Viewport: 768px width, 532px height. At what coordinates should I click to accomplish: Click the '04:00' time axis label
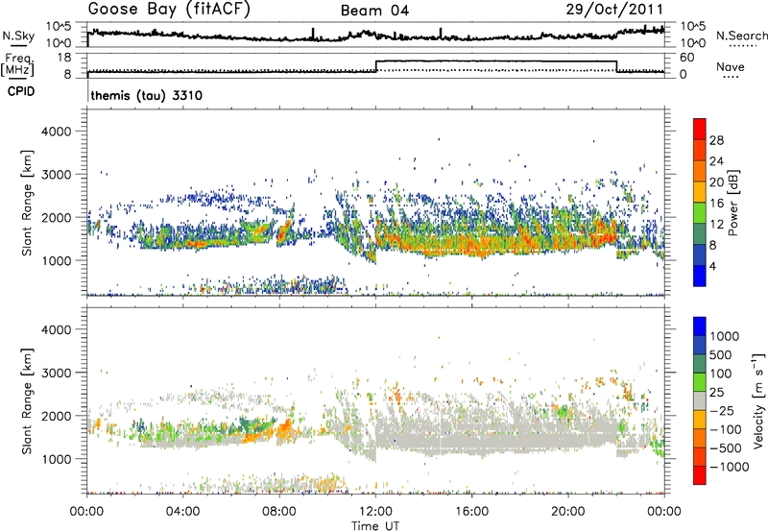coord(182,512)
